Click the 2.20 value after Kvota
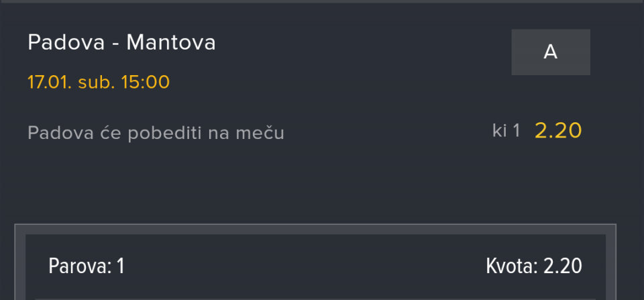The width and height of the screenshot is (644, 300). coord(562,266)
